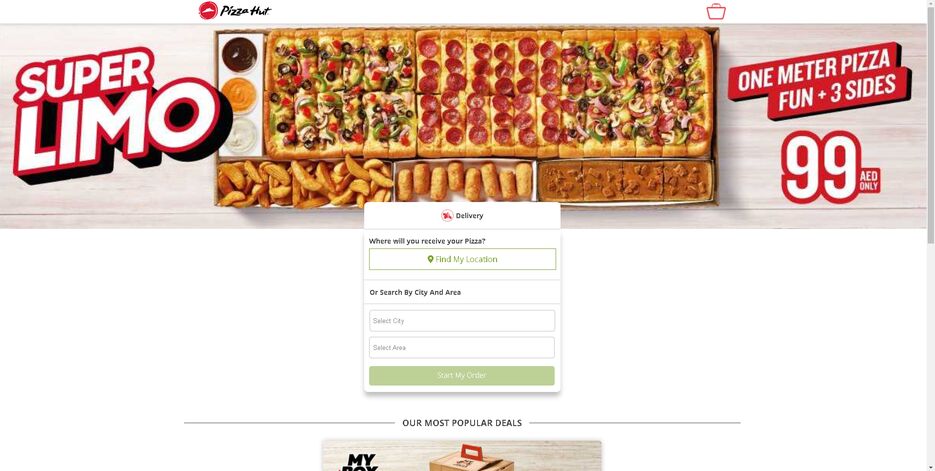Click the Delivery scooter icon
The height and width of the screenshot is (471, 935).
[447, 215]
